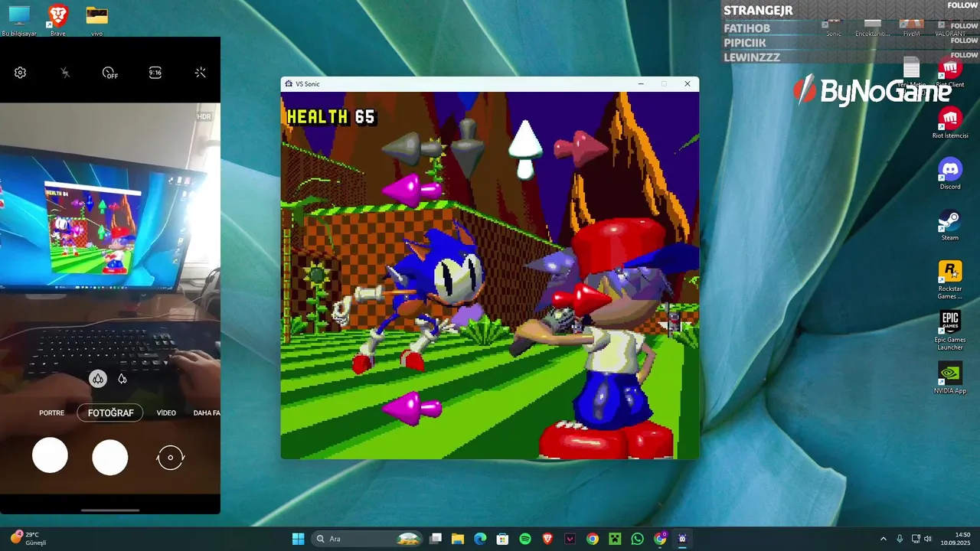The image size is (980, 551).
Task: Open the 29°C Güneşli weather widget
Action: point(28,539)
